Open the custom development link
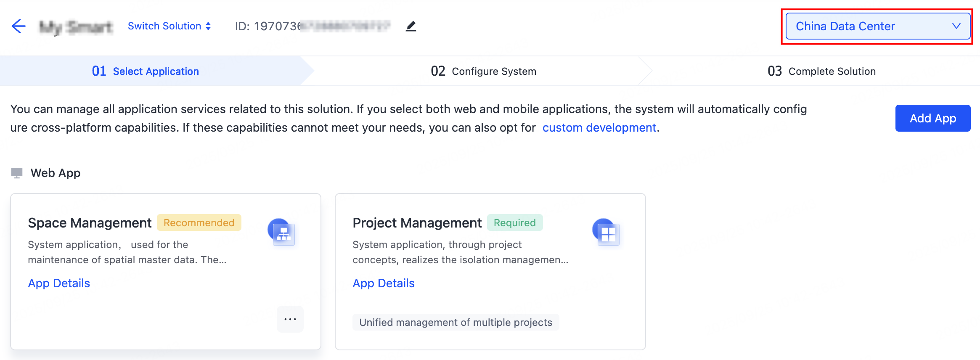Screen dimensions: 980x360 click(x=599, y=127)
